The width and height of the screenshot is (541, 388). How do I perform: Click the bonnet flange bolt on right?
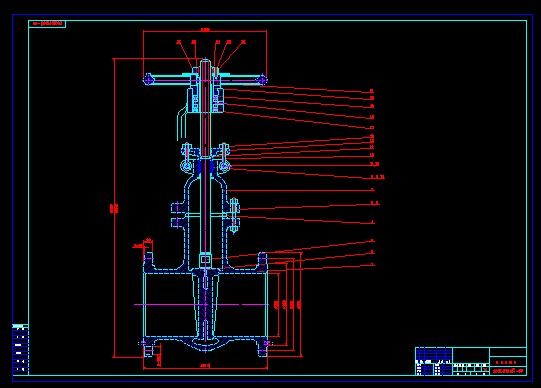tap(234, 216)
